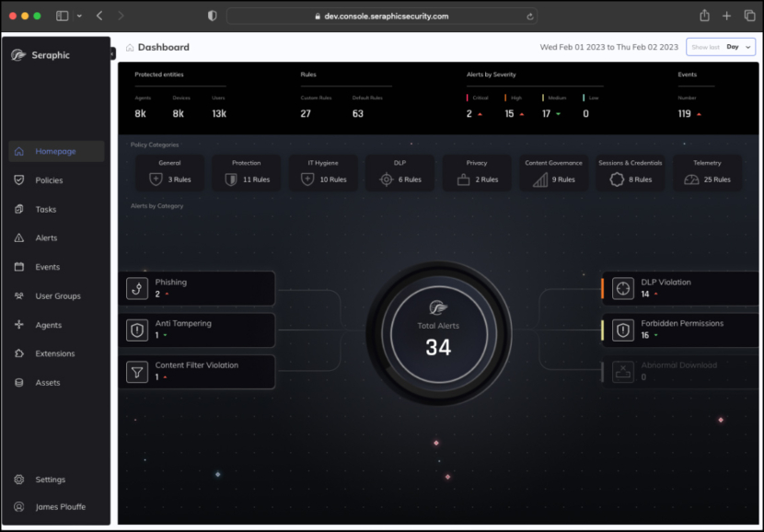Click the Alerts triangle icon in sidebar
Screen dimensions: 764x532
click(19, 238)
